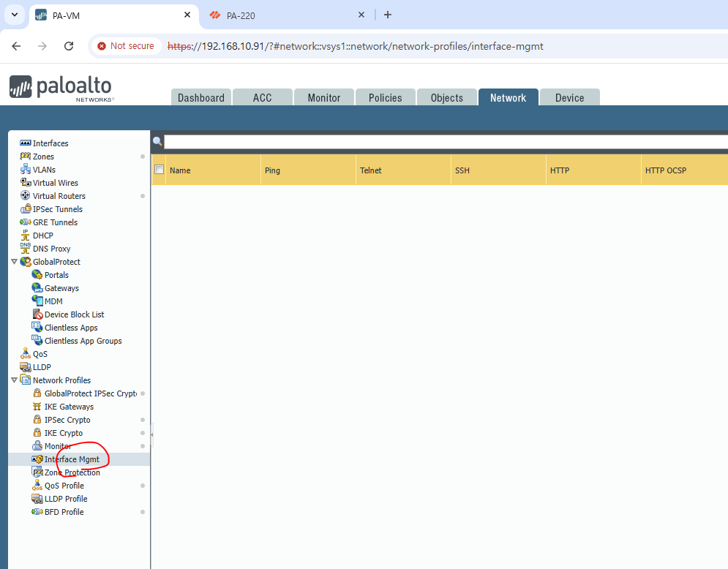Image resolution: width=728 pixels, height=569 pixels.
Task: Select QoS Profile tree item
Action: 64,486
